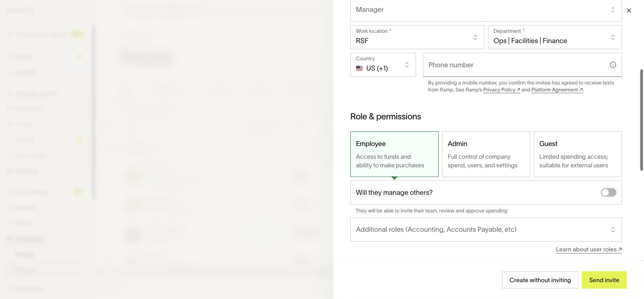The image size is (644, 299).
Task: Open the Manager dropdown
Action: 486,10
